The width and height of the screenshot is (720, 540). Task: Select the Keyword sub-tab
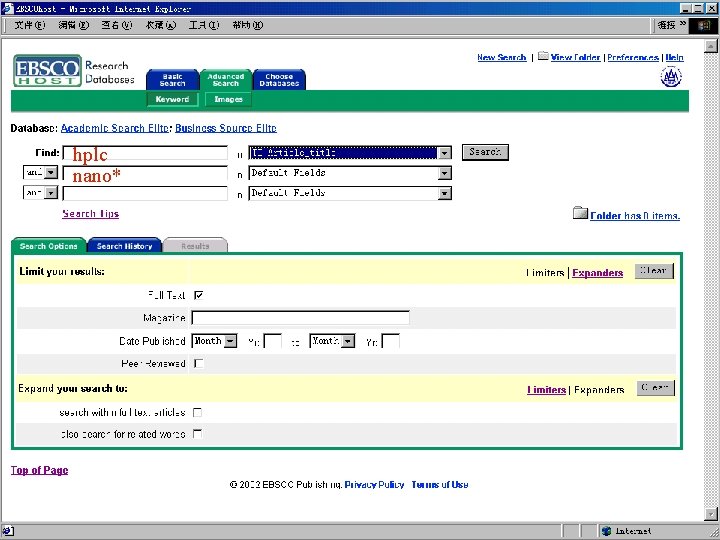[x=172, y=99]
